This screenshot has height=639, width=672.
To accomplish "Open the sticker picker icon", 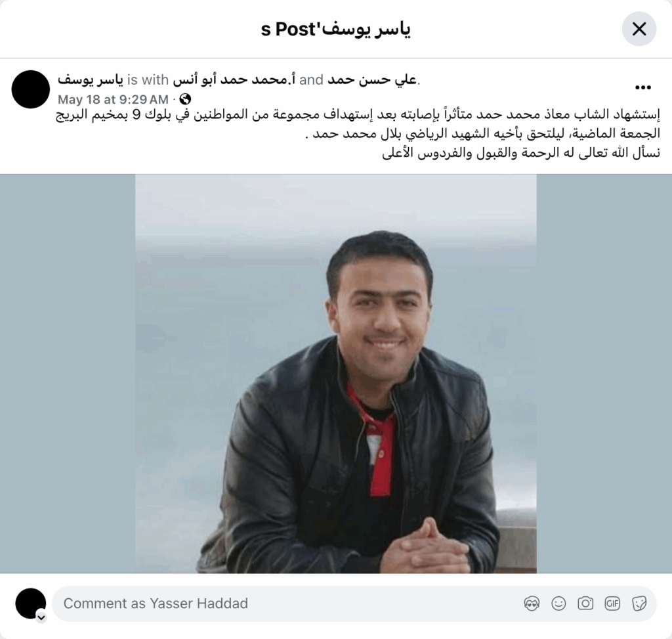I will 639,604.
